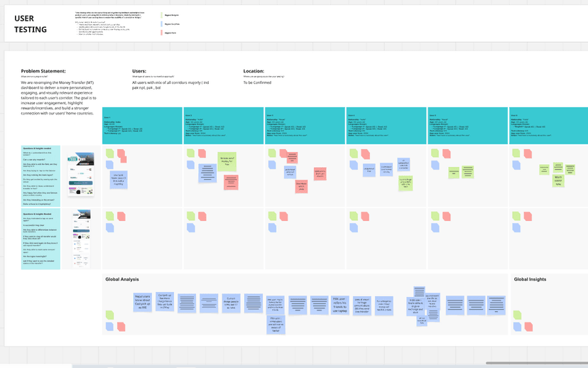
Task: Select blank green sticky under Global Insights
Action: click(517, 315)
